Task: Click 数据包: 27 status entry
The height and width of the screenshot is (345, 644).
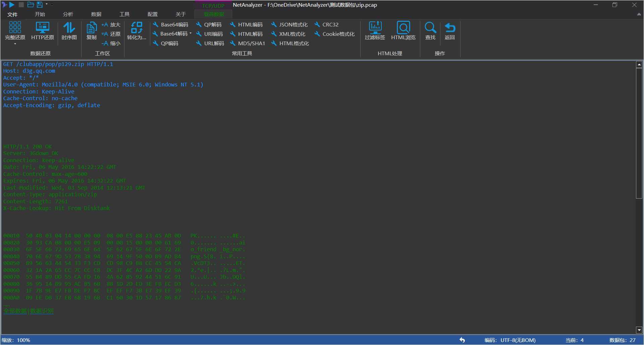Action: (x=622, y=340)
